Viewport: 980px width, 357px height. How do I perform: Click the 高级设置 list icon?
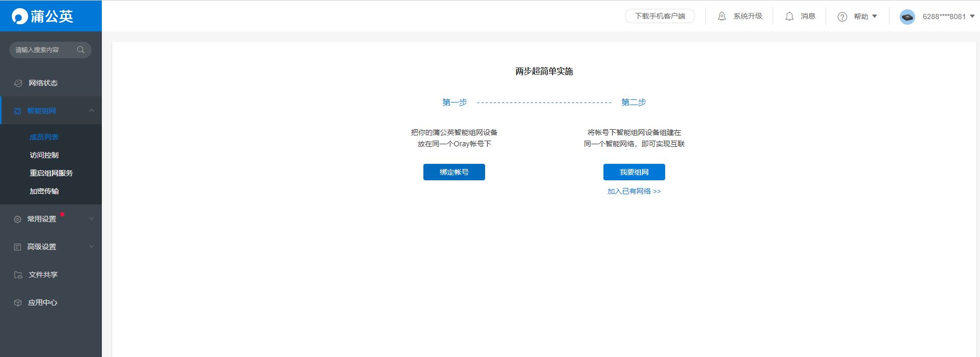[17, 247]
